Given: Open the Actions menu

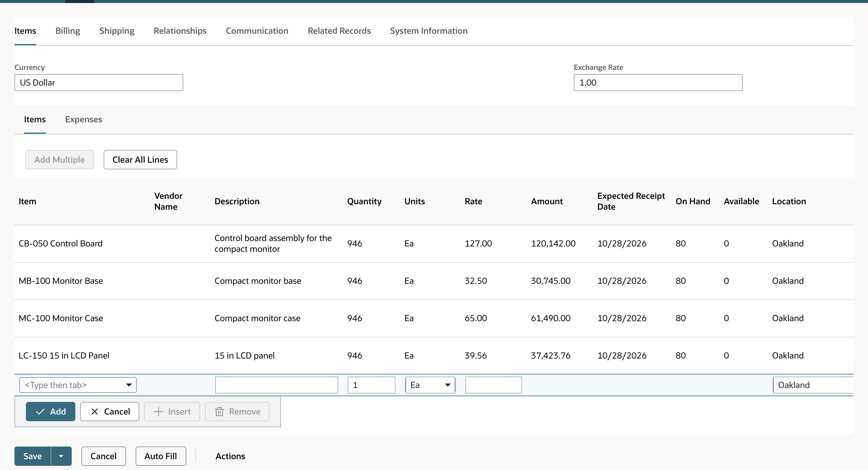Looking at the screenshot, I should (x=231, y=456).
